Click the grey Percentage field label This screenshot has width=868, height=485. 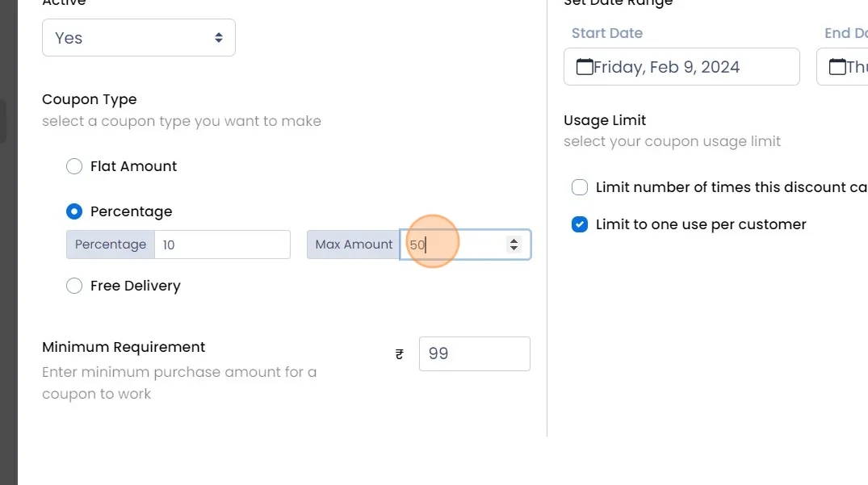pos(111,245)
